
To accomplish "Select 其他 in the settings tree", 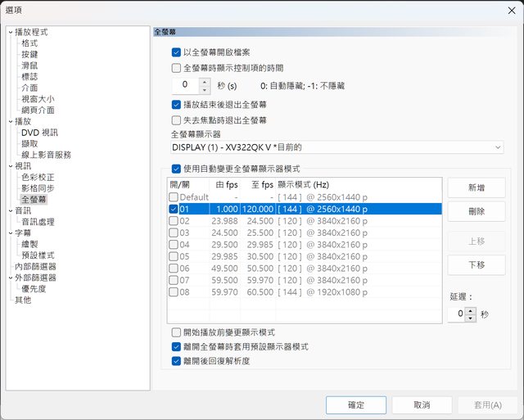I will click(x=23, y=300).
